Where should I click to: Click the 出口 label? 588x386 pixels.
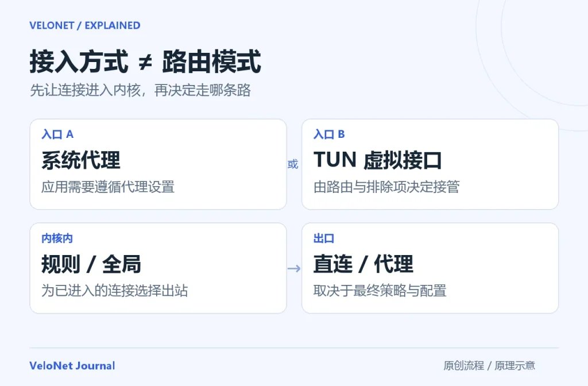pyautogui.click(x=324, y=238)
